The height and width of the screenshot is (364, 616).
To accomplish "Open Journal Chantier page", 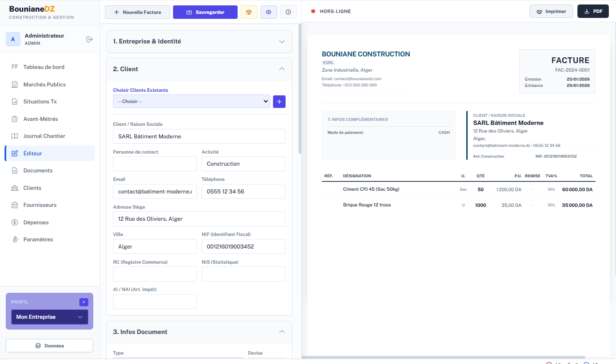I will 44,136.
